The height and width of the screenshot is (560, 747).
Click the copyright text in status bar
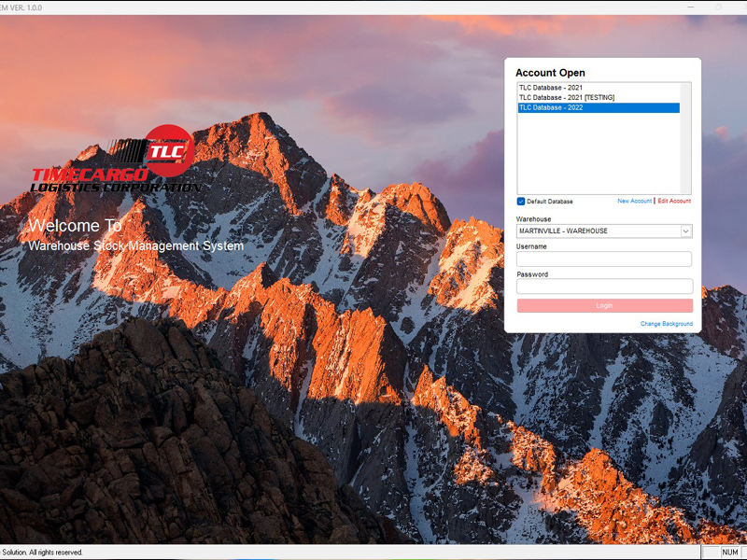click(42, 553)
